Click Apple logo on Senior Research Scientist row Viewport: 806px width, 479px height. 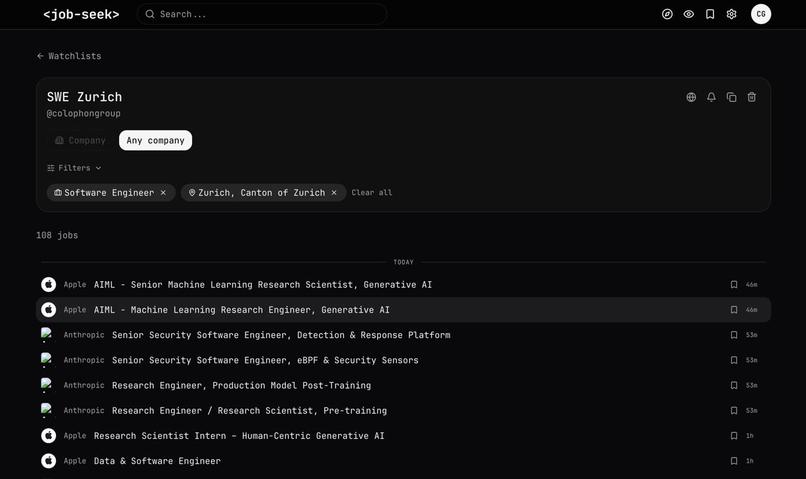(48, 285)
